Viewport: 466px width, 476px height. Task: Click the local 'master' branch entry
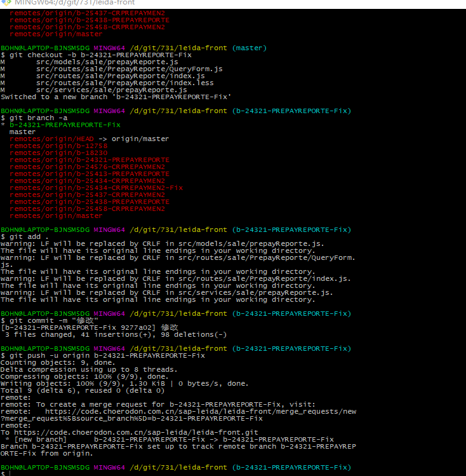(x=22, y=132)
